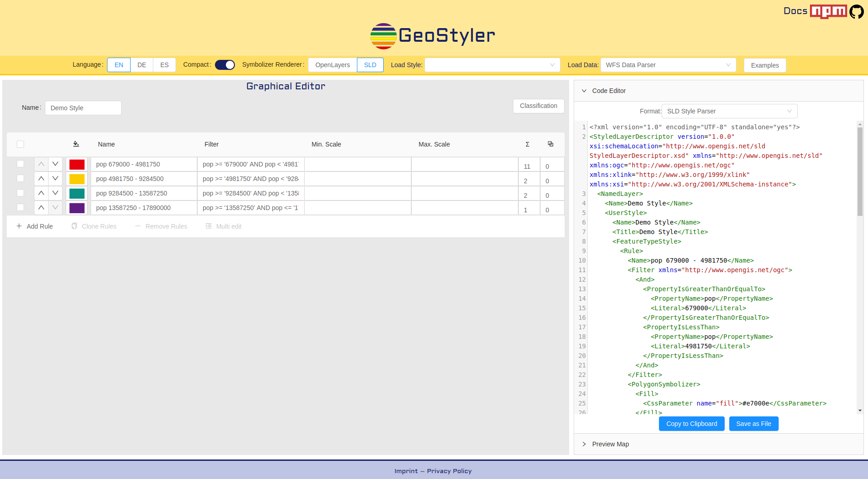868x479 pixels.
Task: Open the WFS Data Parser dropdown
Action: click(668, 65)
